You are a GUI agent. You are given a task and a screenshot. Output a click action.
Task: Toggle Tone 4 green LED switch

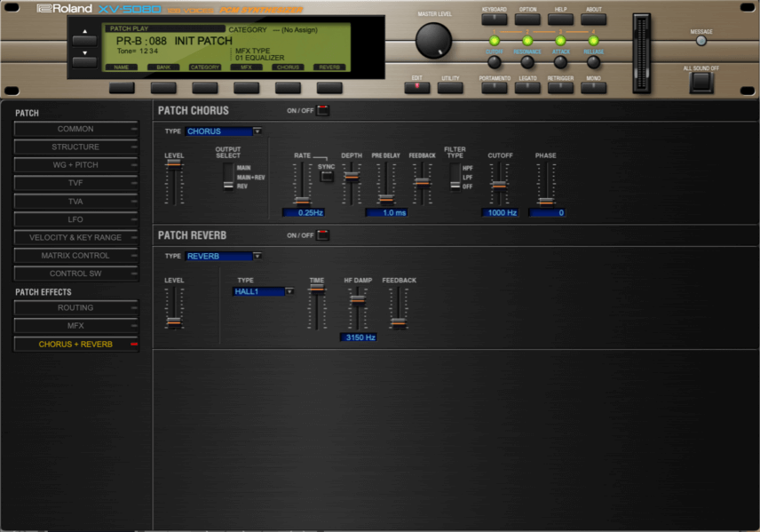[593, 41]
